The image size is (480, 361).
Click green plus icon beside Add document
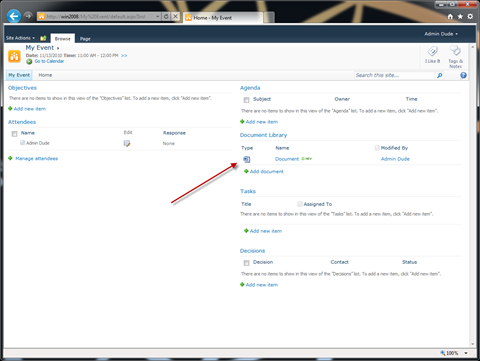(x=246, y=171)
